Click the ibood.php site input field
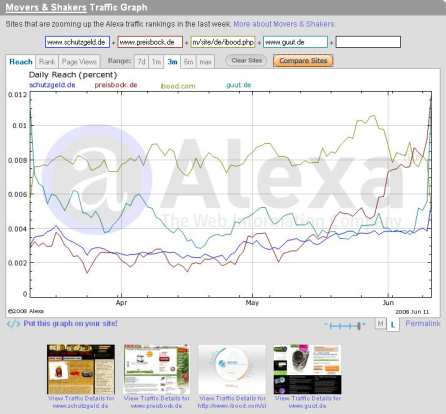 pyautogui.click(x=223, y=42)
